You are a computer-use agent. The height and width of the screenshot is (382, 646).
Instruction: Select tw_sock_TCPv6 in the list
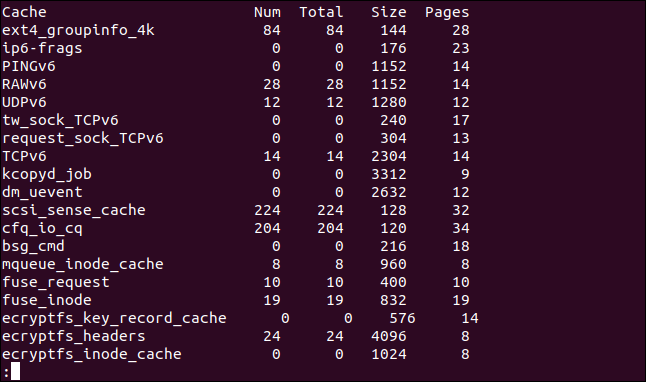[60, 121]
